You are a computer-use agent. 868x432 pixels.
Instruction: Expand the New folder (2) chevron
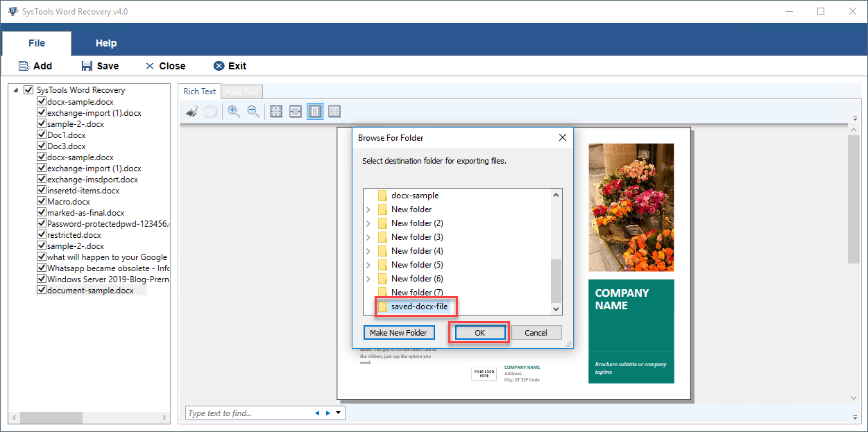[x=368, y=223]
